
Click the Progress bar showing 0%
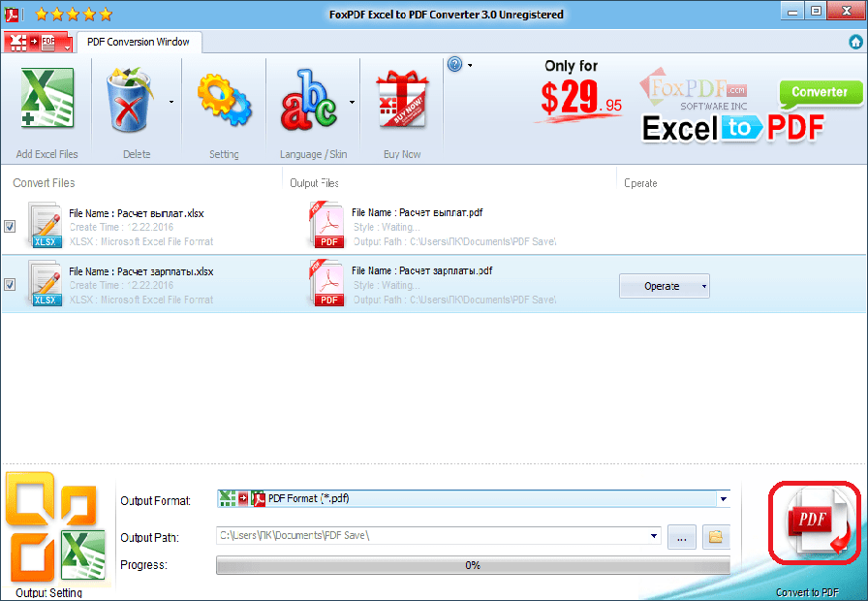click(x=473, y=565)
